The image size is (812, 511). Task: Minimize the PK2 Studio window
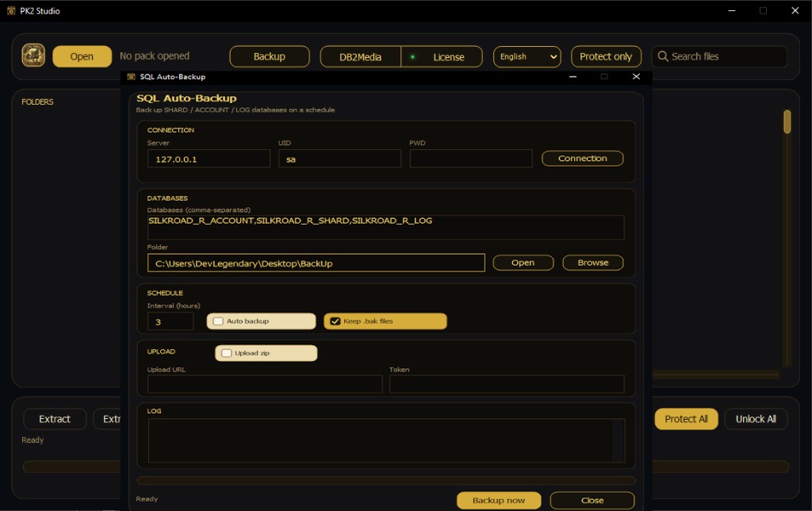coord(732,10)
